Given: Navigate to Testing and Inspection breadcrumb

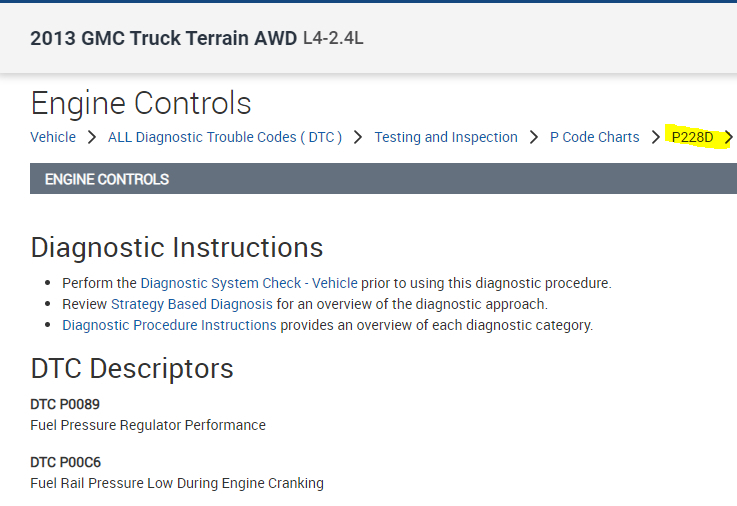Looking at the screenshot, I should pos(446,137).
